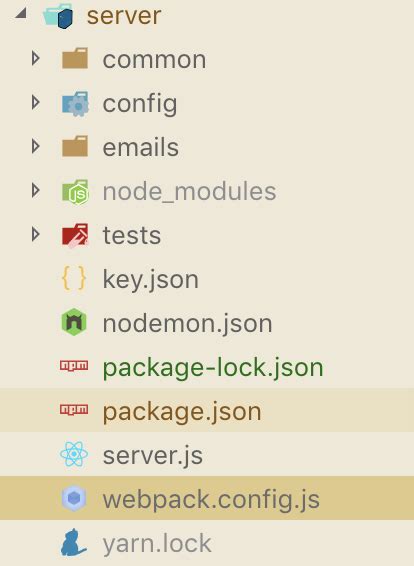The width and height of the screenshot is (414, 566).
Task: Expand the tests folder arrow
Action: (x=35, y=235)
